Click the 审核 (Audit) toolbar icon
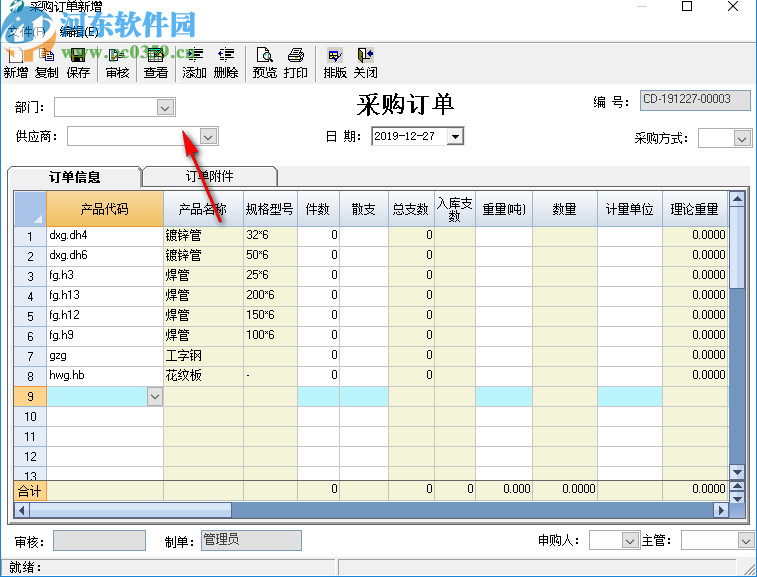 (117, 63)
